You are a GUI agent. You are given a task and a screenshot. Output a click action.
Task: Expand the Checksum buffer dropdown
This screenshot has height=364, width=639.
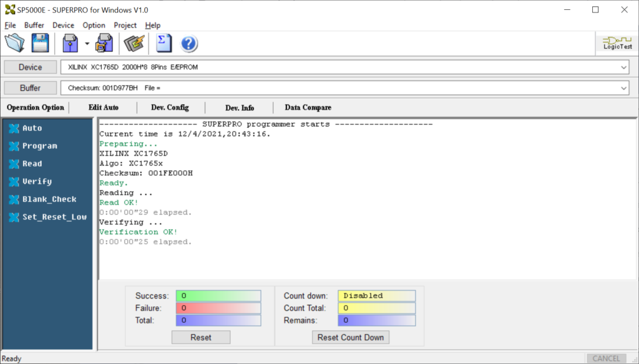(623, 88)
